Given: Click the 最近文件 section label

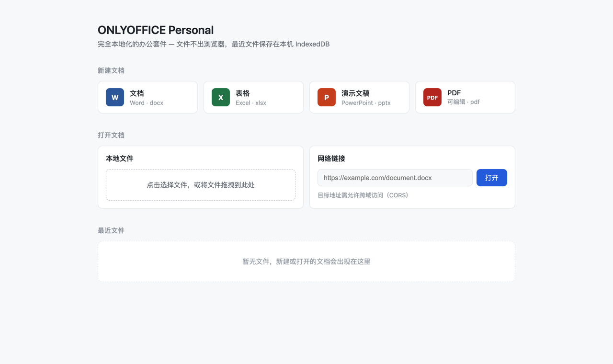Looking at the screenshot, I should [x=111, y=230].
